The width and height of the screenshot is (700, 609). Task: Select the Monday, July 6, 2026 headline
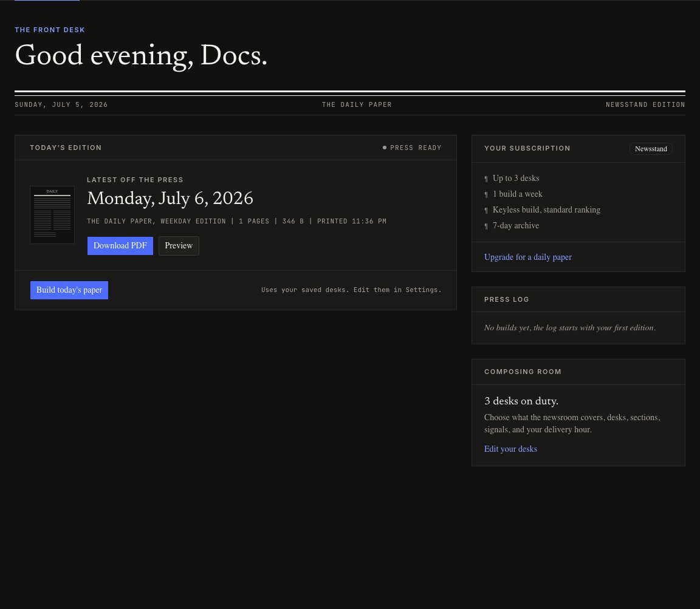(x=170, y=199)
